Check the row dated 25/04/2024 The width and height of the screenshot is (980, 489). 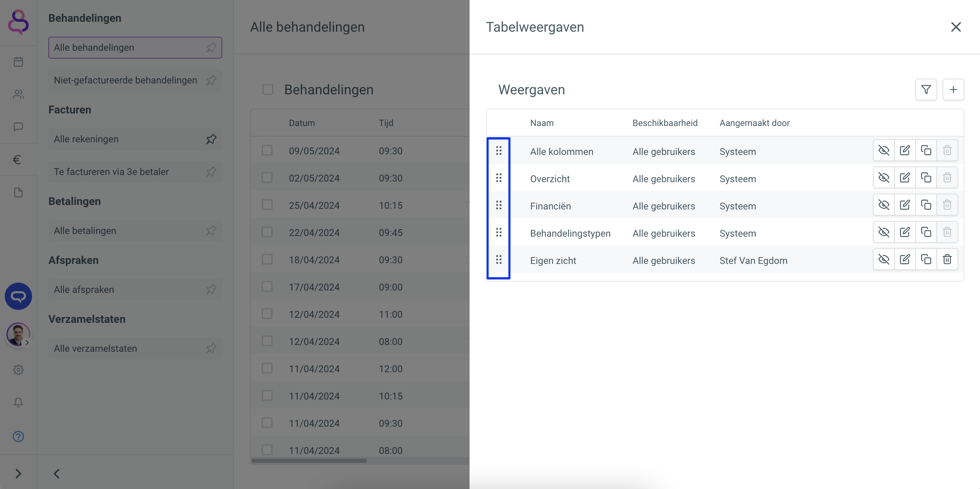[267, 205]
